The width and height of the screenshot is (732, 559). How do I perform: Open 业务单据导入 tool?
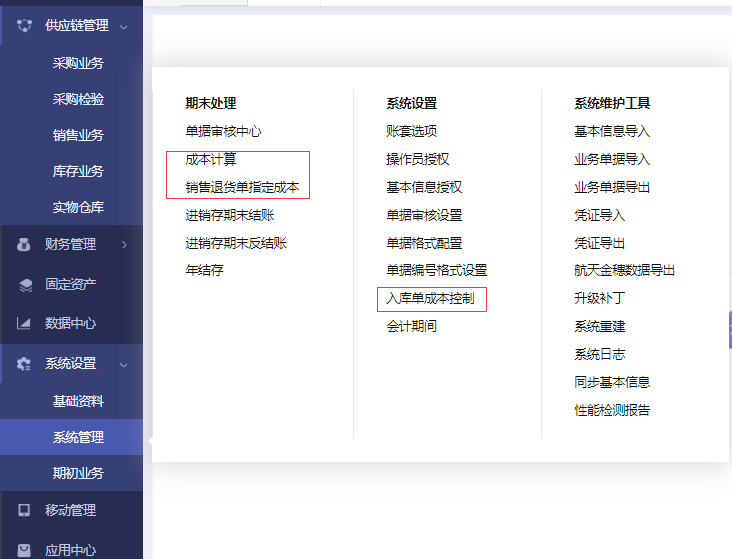pos(612,159)
